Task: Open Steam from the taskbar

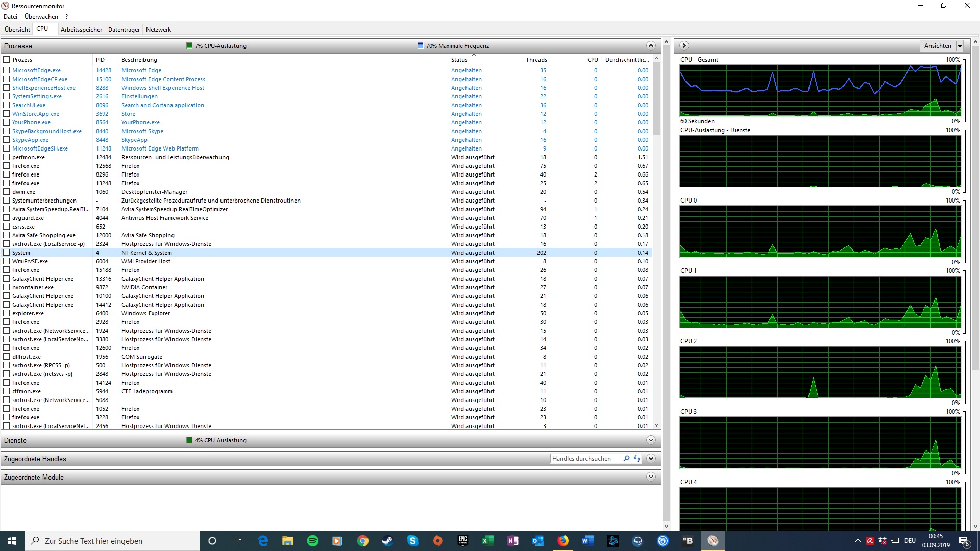Action: (387, 541)
